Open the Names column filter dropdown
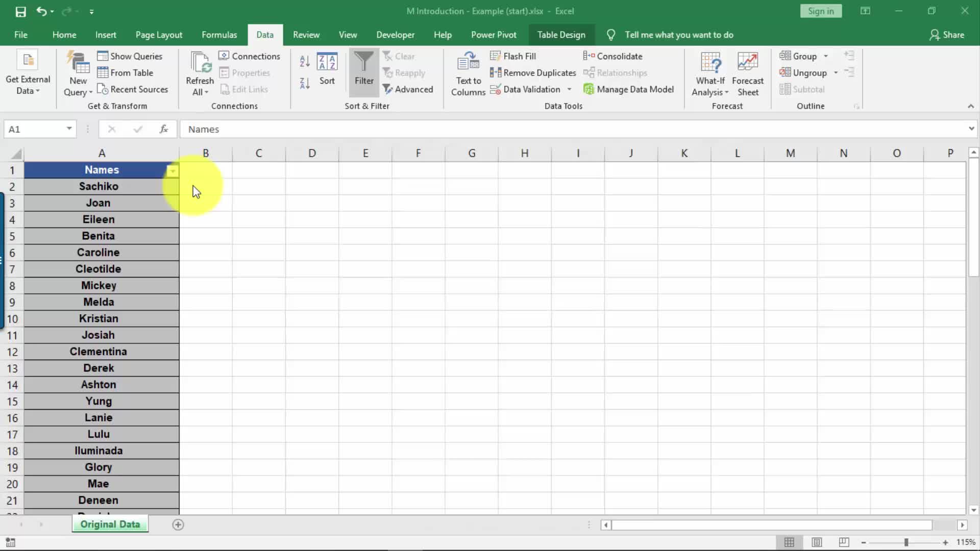The height and width of the screenshot is (551, 980). (x=173, y=171)
